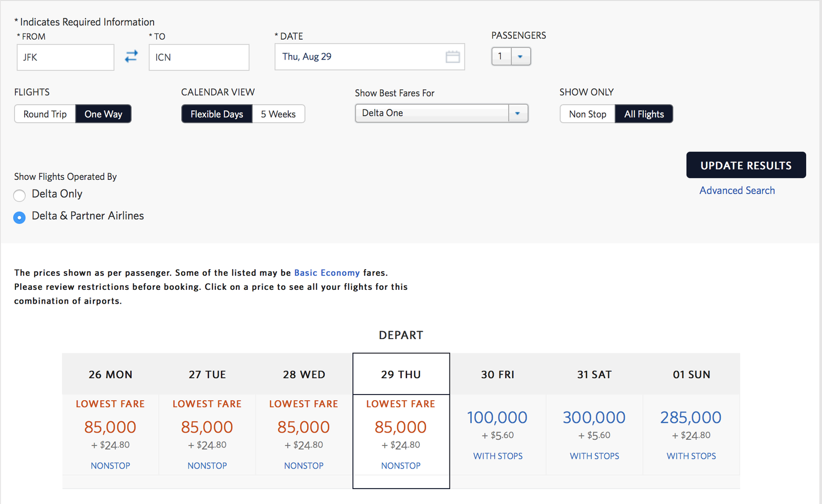Select the Delta Only radio button
822x504 pixels.
[x=20, y=195]
